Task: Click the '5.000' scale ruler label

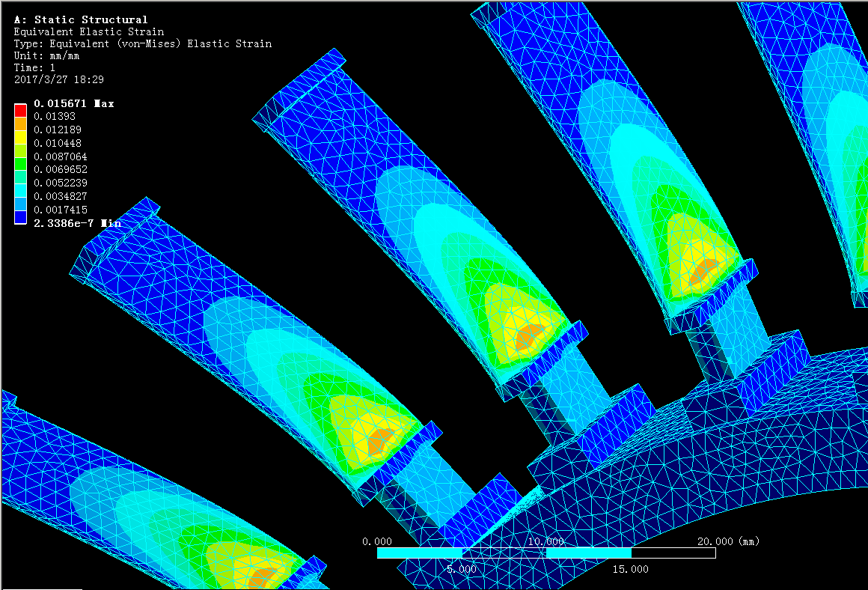Action: point(462,569)
